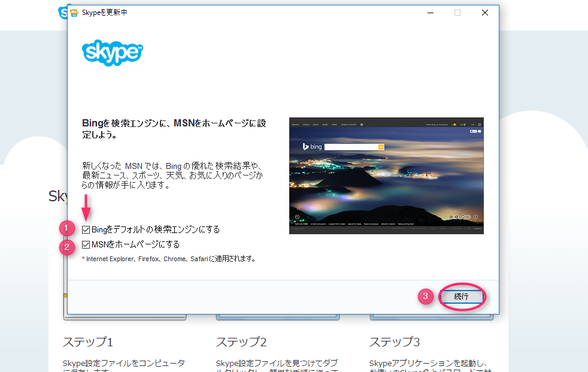Uncheck MSN as homepage checkbox
Viewport: 588px width, 372px height.
pos(86,245)
